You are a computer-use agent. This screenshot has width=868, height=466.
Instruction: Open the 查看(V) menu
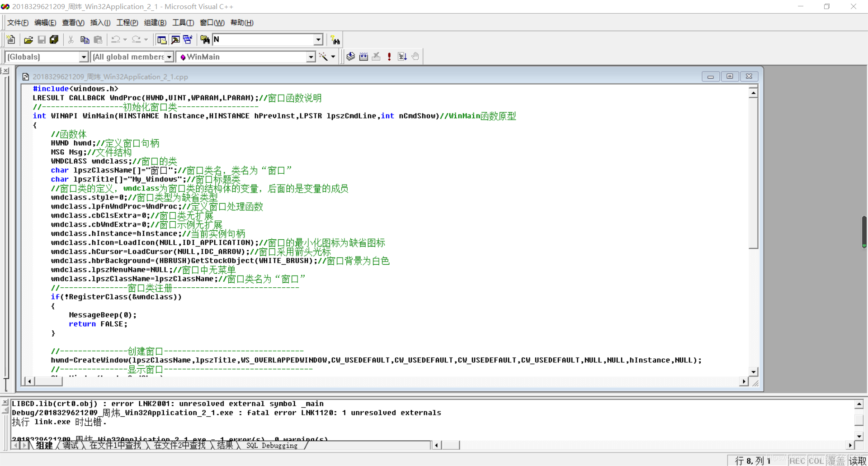[x=73, y=23]
